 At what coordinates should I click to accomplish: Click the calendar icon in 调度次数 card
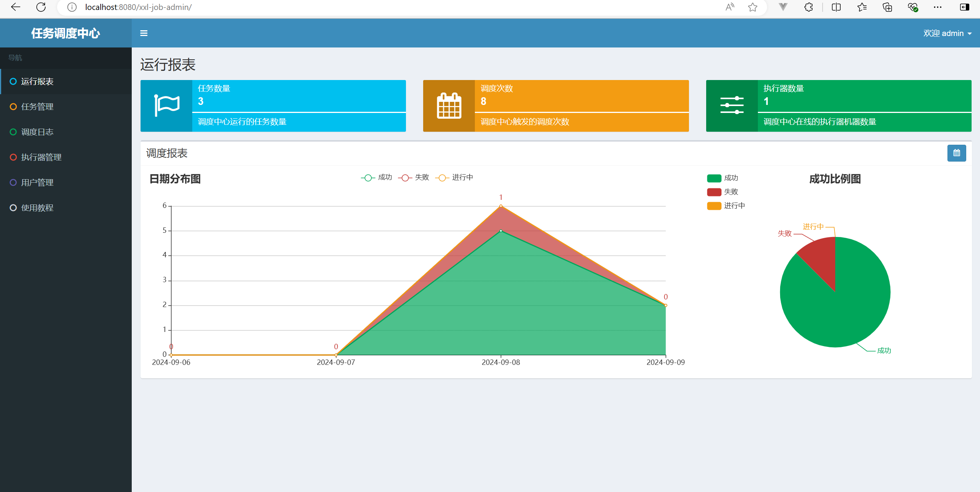coord(449,105)
